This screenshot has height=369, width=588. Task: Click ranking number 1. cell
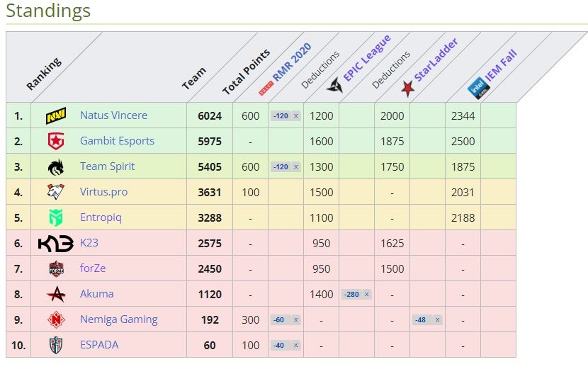pyautogui.click(x=18, y=116)
